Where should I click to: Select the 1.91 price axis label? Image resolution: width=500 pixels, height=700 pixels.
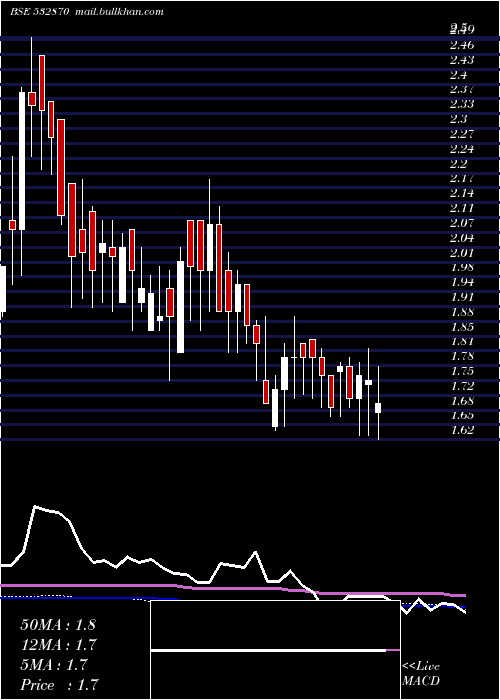[x=462, y=297]
